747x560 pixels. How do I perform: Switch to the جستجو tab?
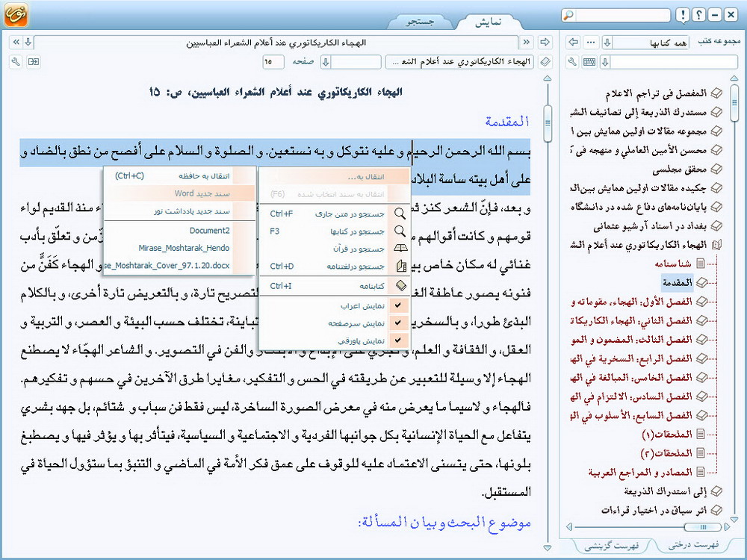(420, 22)
